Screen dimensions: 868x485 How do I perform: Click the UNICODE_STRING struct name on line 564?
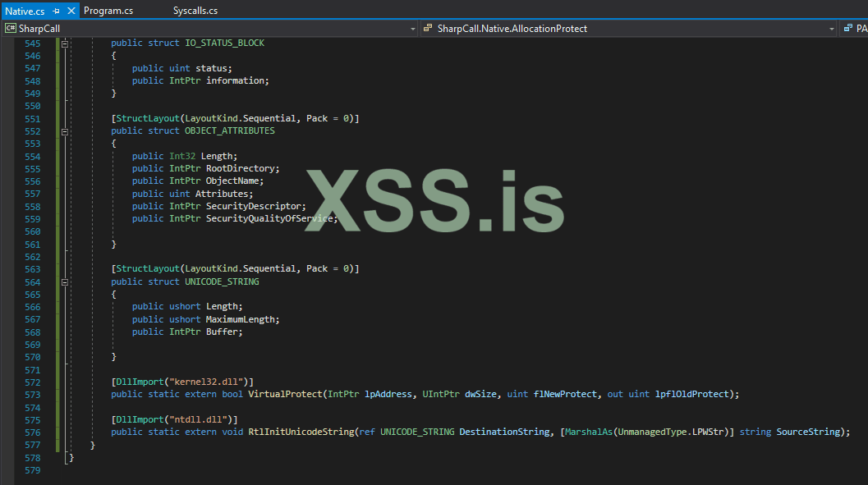[x=222, y=281]
